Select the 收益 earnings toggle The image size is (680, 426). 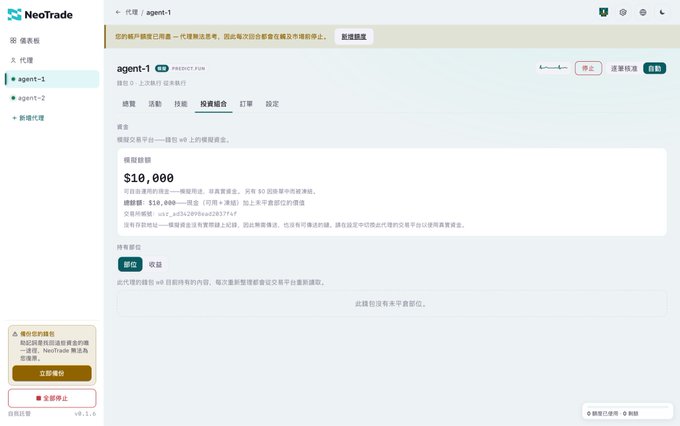pos(155,265)
